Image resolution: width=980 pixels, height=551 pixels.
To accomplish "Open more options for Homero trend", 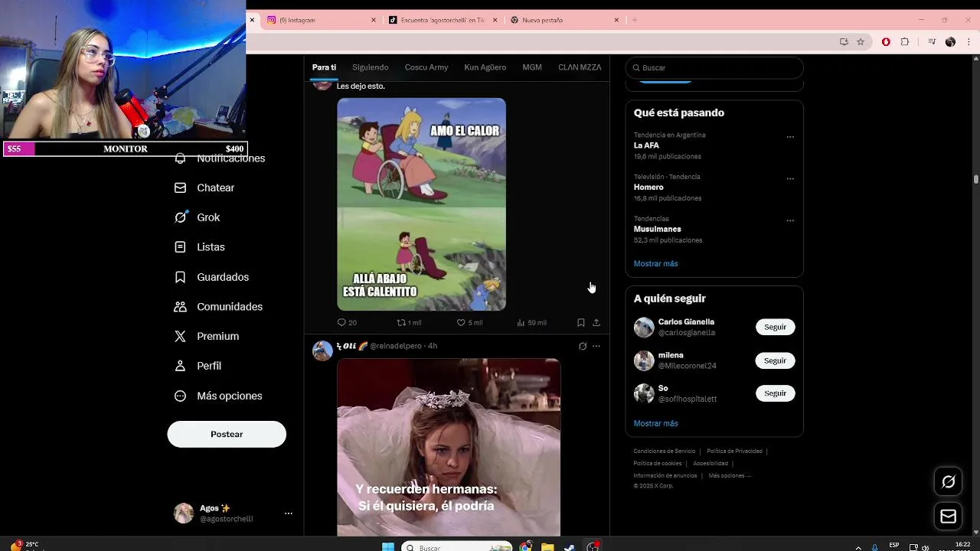I will 790,179.
